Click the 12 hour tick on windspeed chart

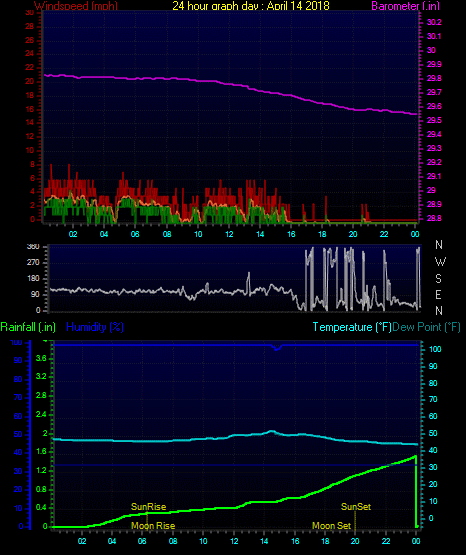coord(229,234)
